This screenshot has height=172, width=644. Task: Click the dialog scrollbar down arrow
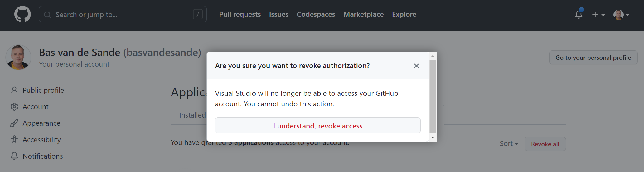(x=433, y=137)
